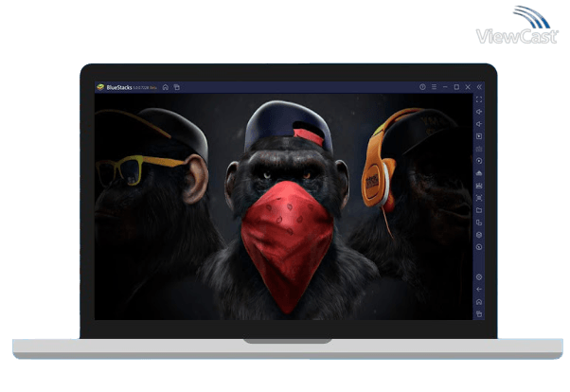Turn the volume down from the sidebar

(x=479, y=124)
